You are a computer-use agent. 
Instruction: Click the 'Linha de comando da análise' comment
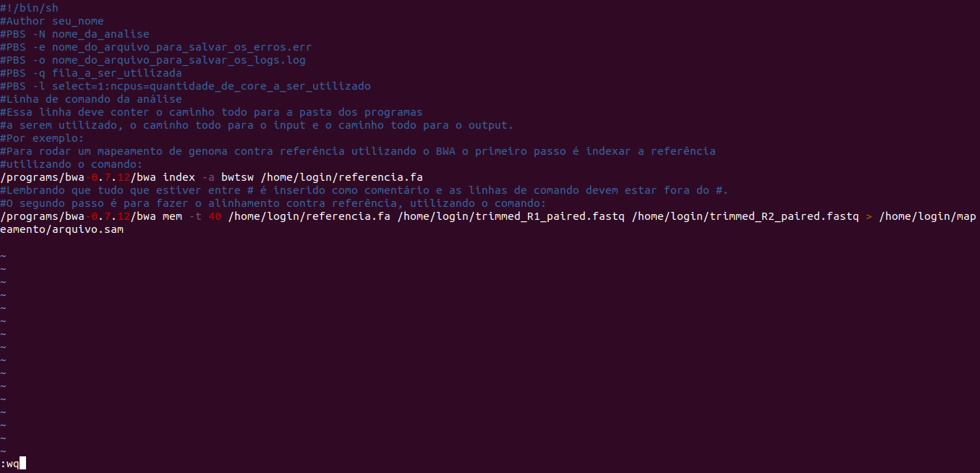91,99
